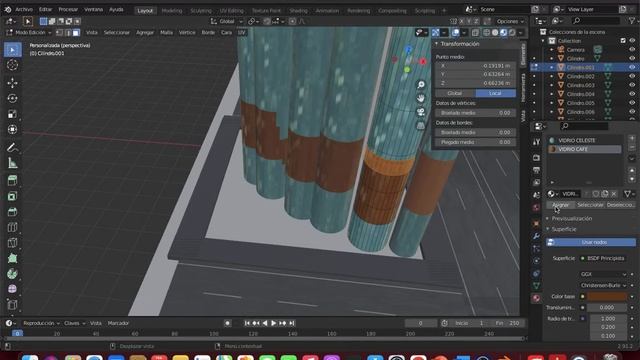This screenshot has width=640, height=360.
Task: Switch to Wireframe shading
Action: pyautogui.click(x=487, y=32)
